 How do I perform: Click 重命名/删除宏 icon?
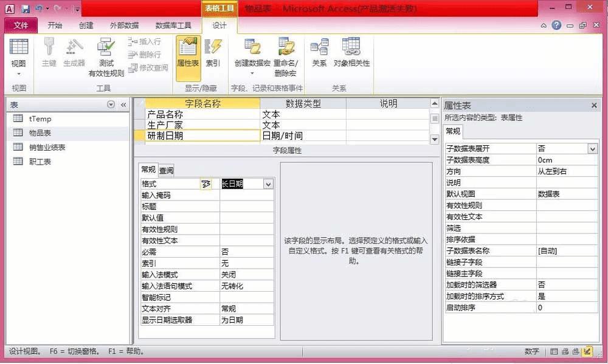[286, 57]
